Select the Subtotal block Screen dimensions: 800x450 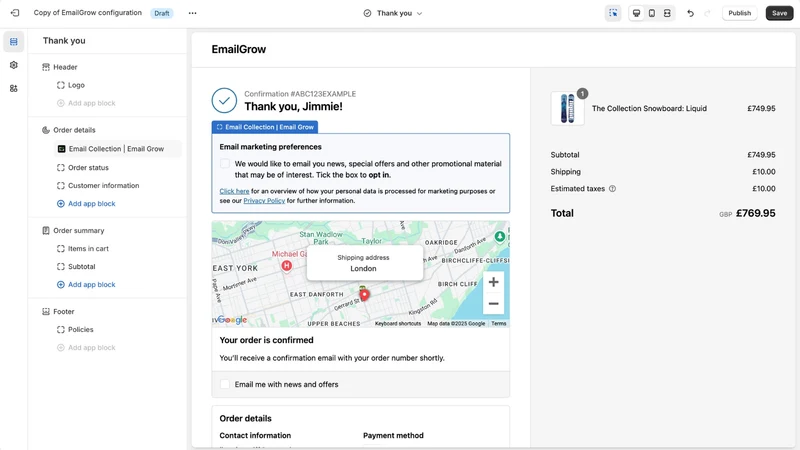pos(82,266)
